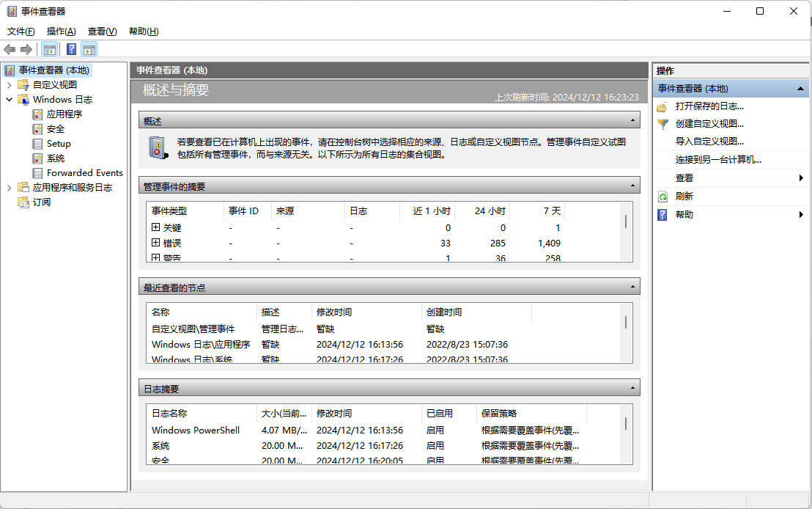The image size is (812, 509).
Task: Click the 订阅 folder icon
Action: pyautogui.click(x=23, y=202)
